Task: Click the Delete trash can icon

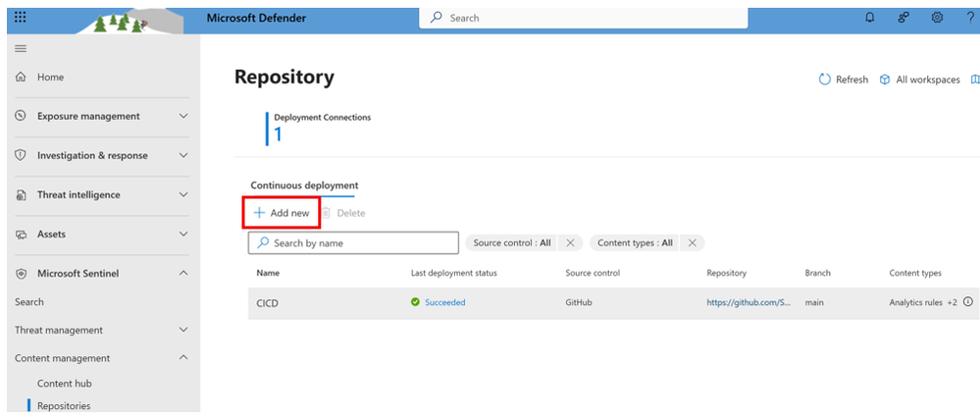Action: [326, 213]
